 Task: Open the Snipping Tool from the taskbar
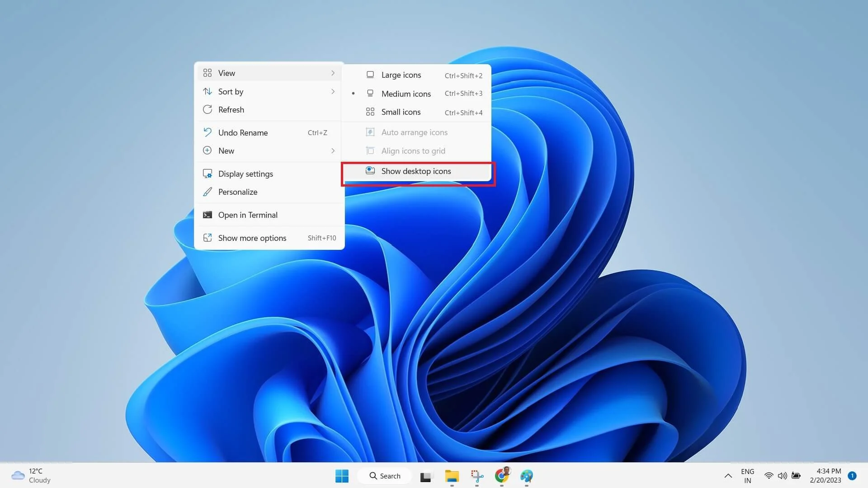(x=476, y=476)
